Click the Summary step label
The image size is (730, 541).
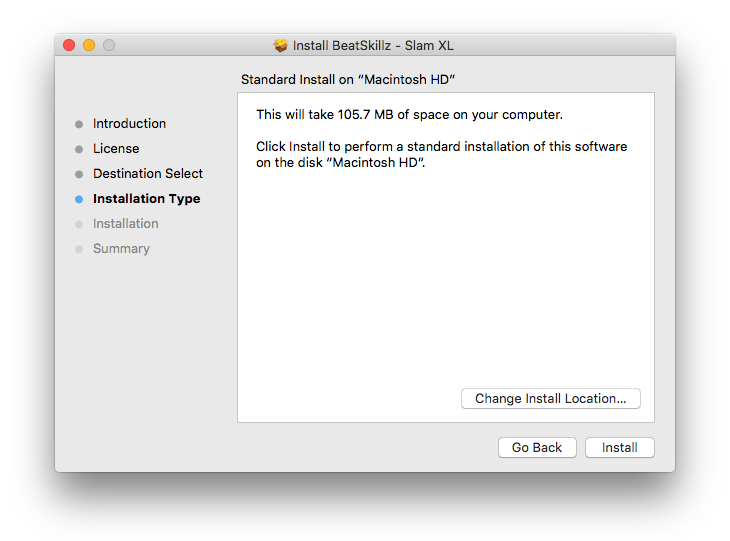pos(121,249)
